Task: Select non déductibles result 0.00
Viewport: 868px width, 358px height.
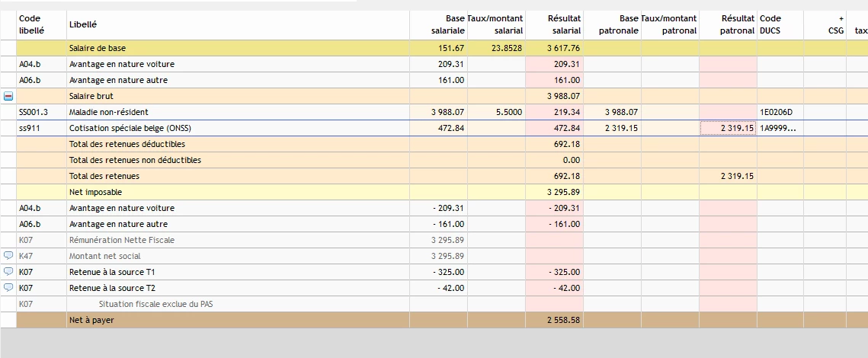Action: [x=572, y=161]
